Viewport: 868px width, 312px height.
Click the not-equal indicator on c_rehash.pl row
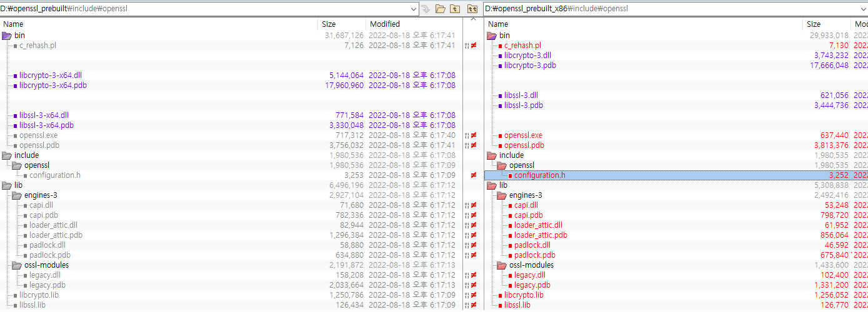coord(474,46)
